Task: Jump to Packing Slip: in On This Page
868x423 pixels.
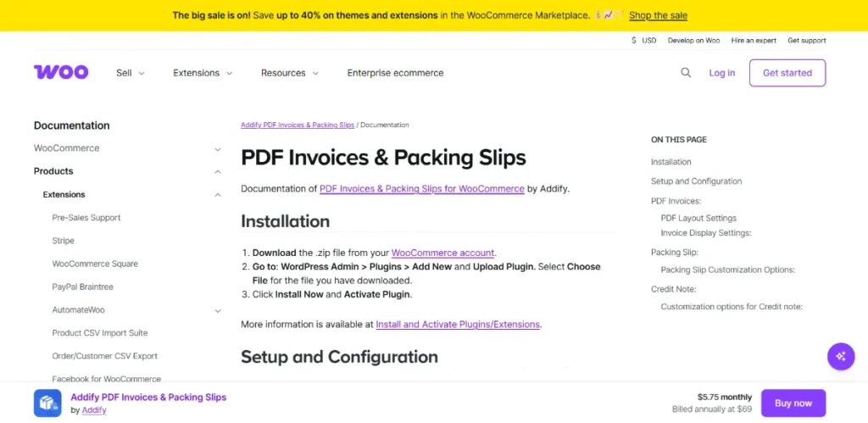Action: point(674,252)
